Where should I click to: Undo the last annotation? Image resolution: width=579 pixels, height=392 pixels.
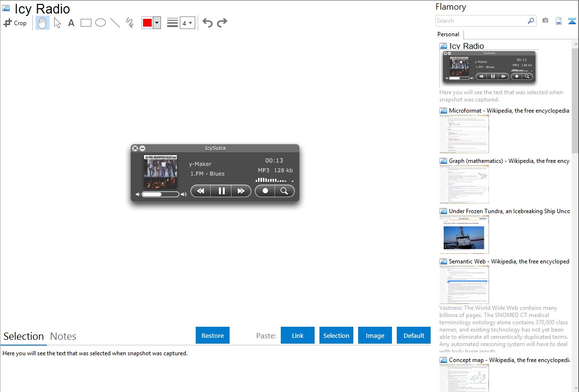click(x=207, y=23)
